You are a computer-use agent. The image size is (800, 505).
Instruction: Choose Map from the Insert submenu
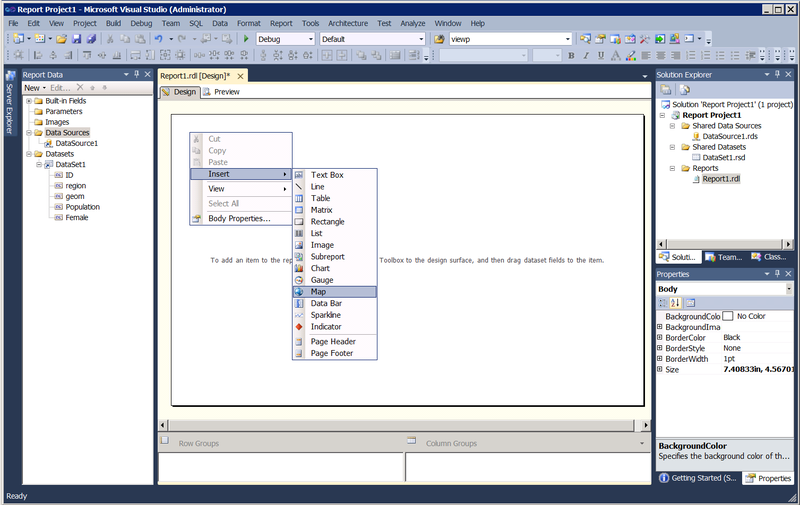[x=335, y=292]
